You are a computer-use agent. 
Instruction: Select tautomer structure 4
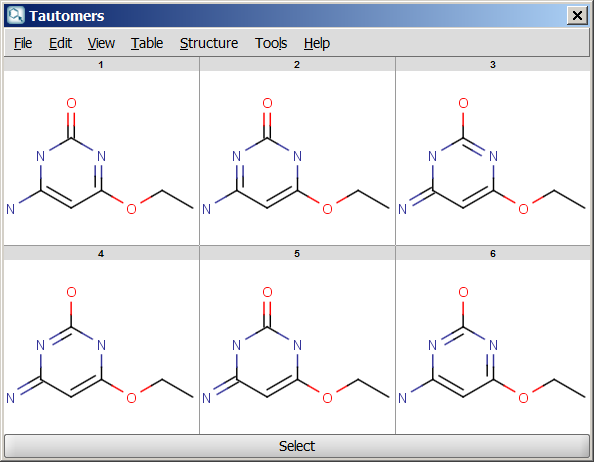(x=101, y=347)
